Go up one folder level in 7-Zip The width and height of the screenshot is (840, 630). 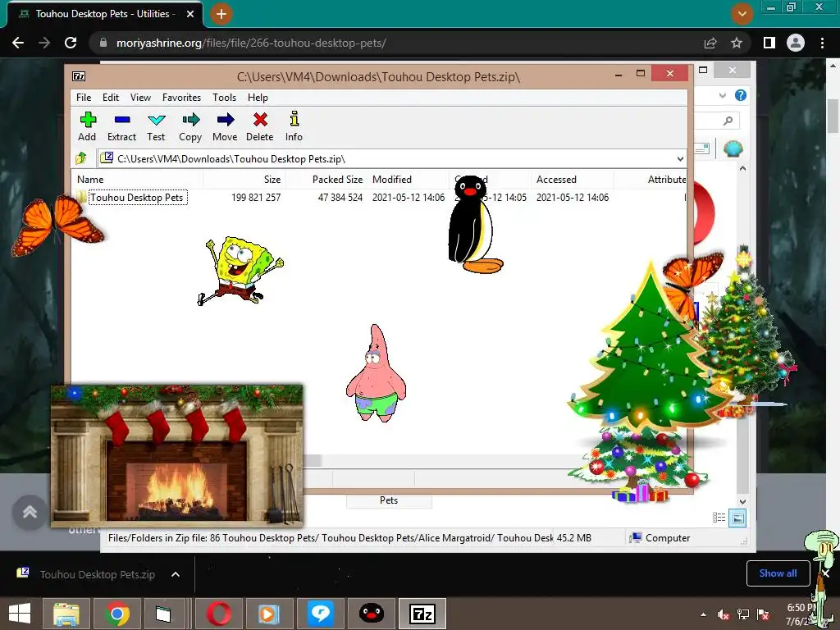(x=81, y=158)
